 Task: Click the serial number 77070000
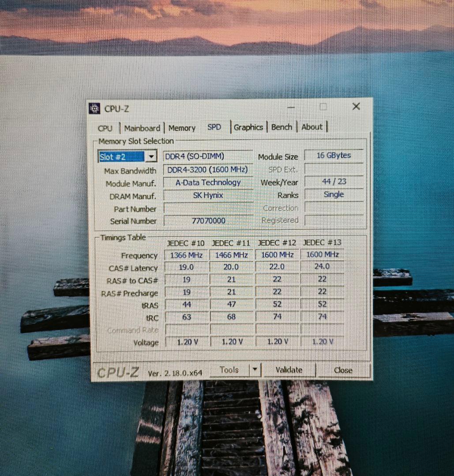coord(208,220)
